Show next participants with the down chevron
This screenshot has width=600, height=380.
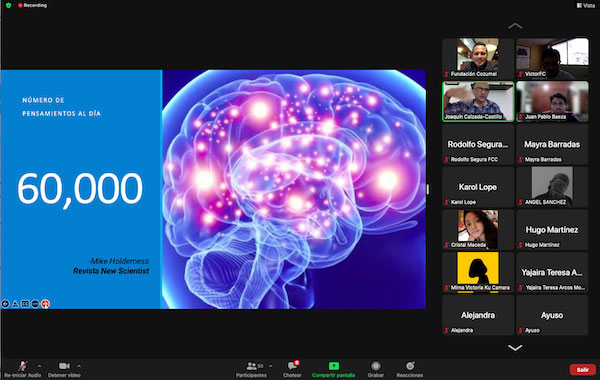[515, 347]
